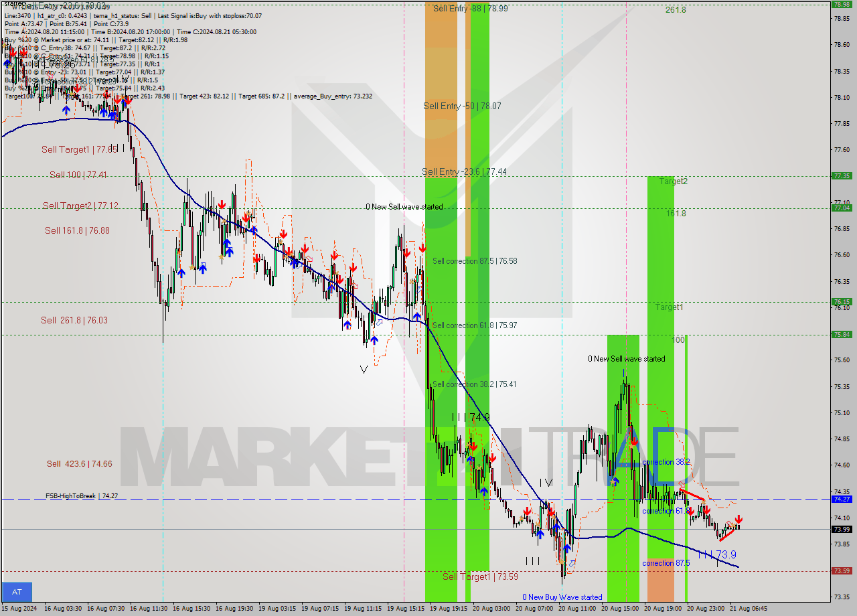The width and height of the screenshot is (857, 616).
Task: Click '21 Aug 06:45' on the time axis
Action: (750, 609)
